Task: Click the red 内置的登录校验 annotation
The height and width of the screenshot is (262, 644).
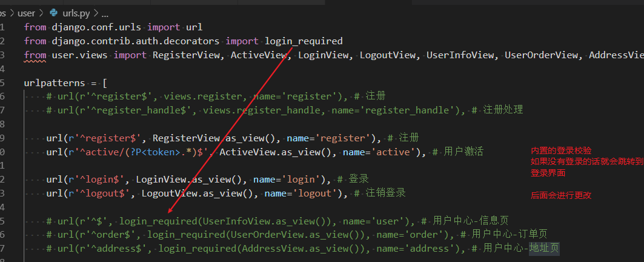Action: tap(561, 150)
